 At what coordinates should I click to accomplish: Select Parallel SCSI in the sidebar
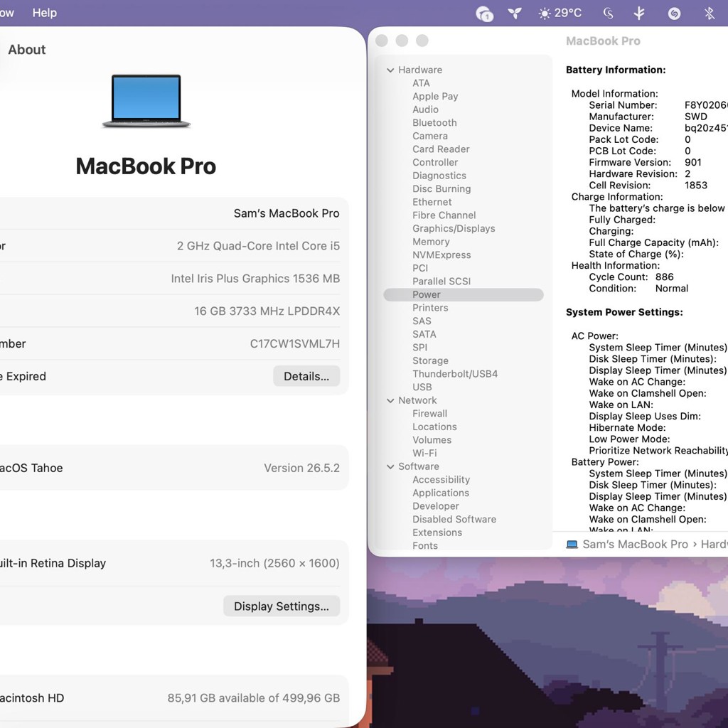(441, 282)
